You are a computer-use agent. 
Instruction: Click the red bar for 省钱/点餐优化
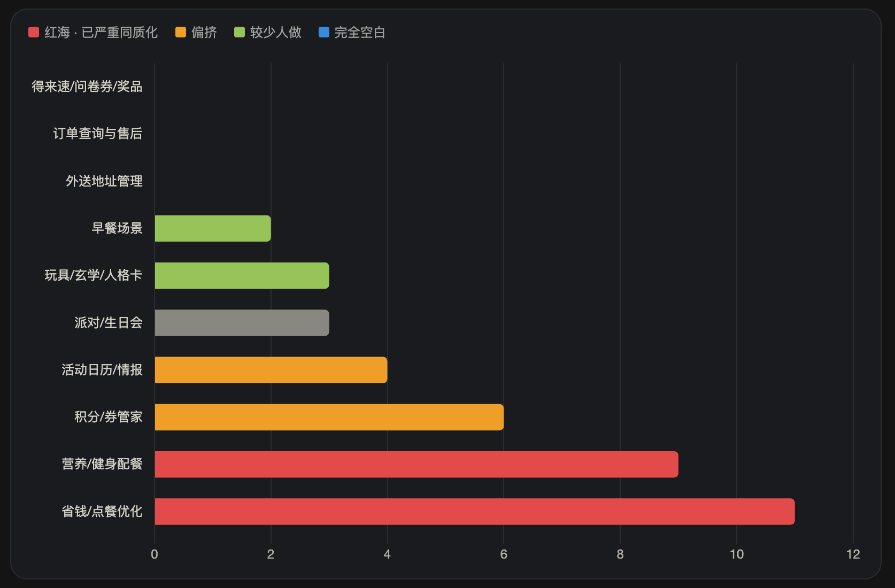[475, 512]
